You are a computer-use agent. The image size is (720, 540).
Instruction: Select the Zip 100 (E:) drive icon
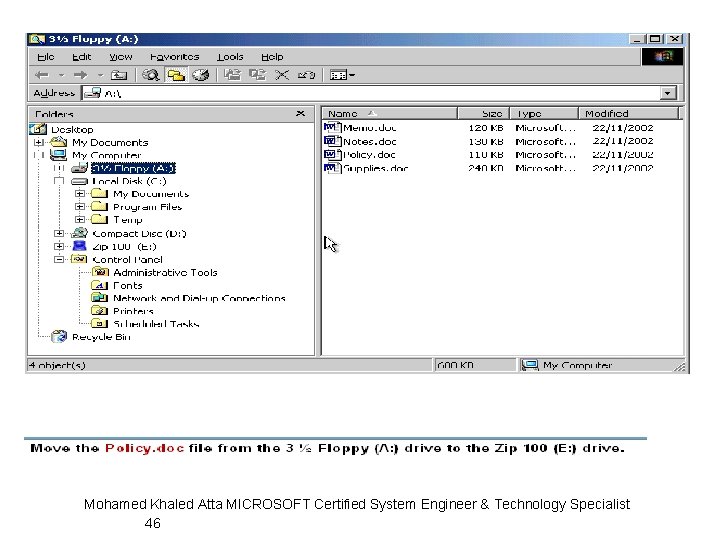pos(79,246)
